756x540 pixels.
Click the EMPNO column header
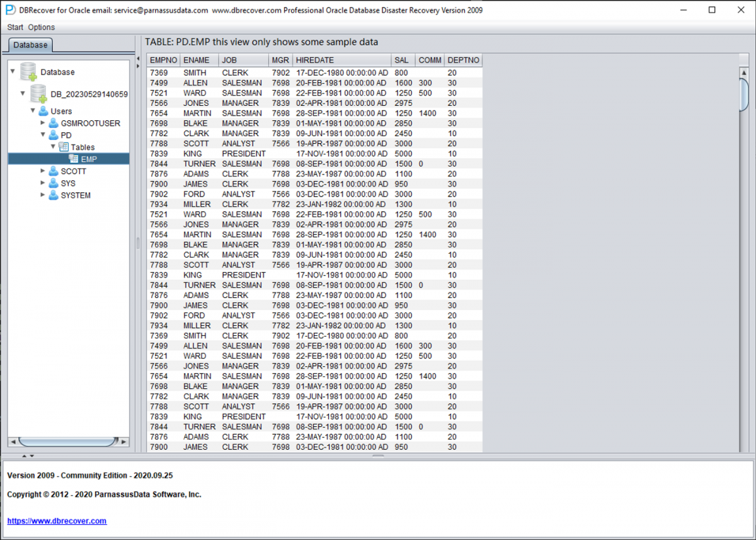(163, 60)
